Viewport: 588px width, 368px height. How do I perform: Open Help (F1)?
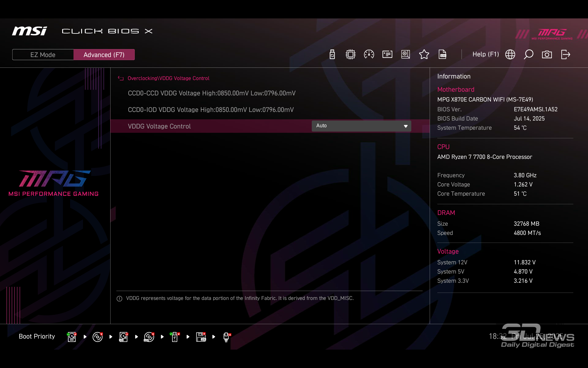coord(486,54)
